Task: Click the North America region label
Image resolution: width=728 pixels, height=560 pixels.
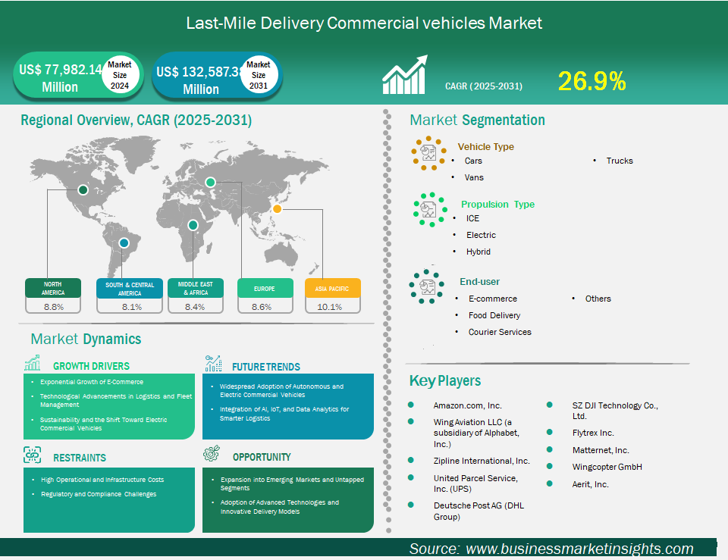Action: pos(53,288)
